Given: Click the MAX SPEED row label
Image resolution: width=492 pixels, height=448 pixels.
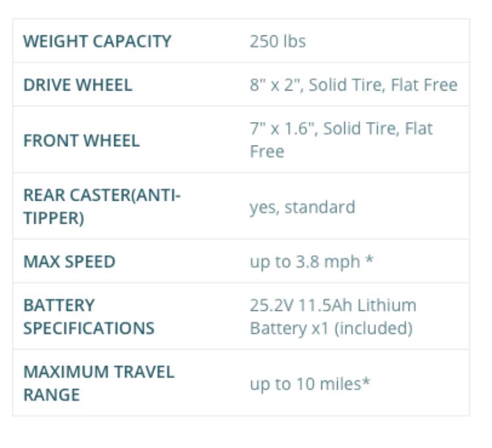Looking at the screenshot, I should [x=69, y=262].
